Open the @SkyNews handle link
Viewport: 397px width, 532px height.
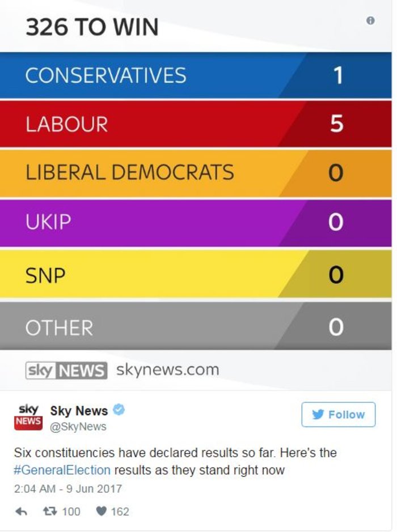78,426
